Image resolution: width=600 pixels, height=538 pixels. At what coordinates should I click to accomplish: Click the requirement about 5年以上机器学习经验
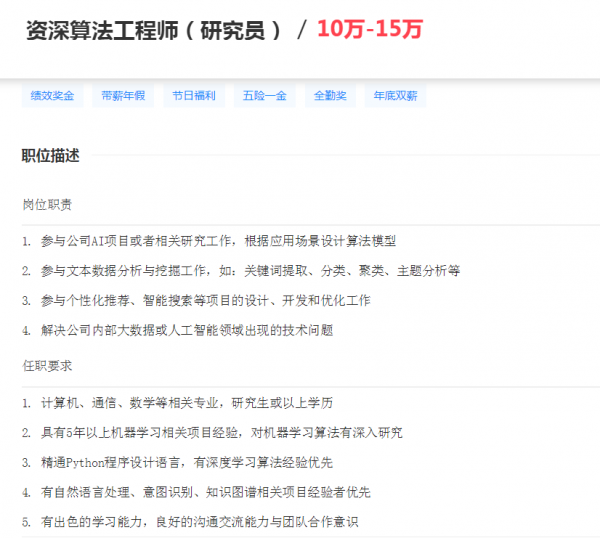pos(221,433)
